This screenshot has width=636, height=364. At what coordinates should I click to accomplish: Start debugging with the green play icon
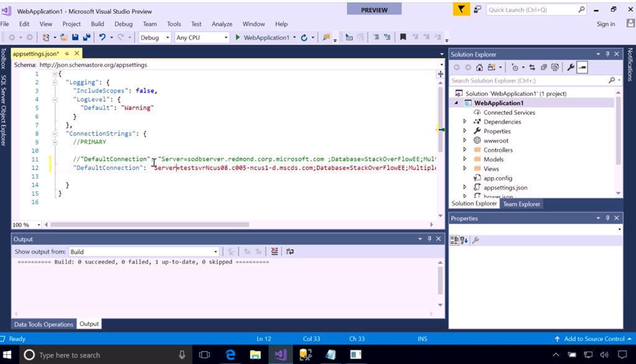coord(237,37)
